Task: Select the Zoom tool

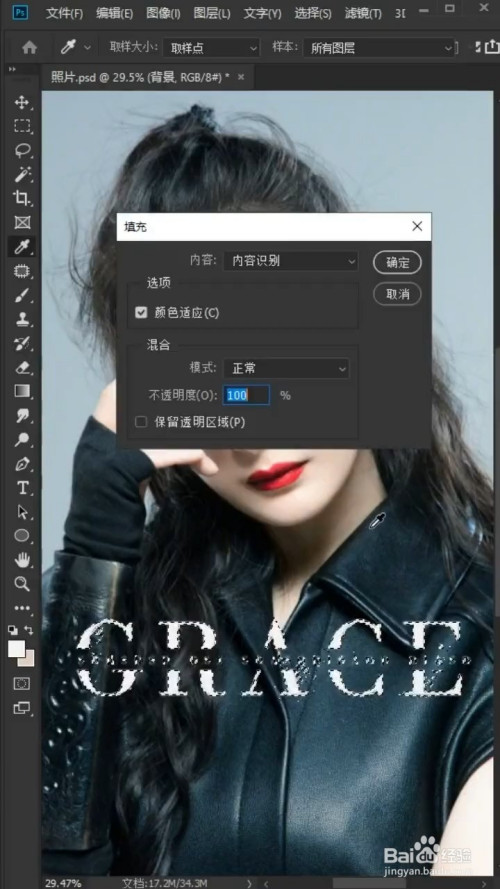Action: (22, 583)
